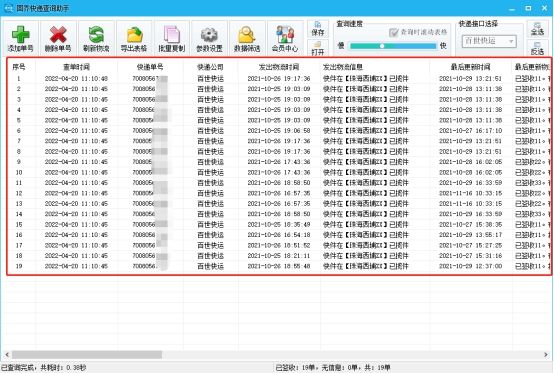
Task: Click the horizontal scrollbar thumb
Action: 87,354
